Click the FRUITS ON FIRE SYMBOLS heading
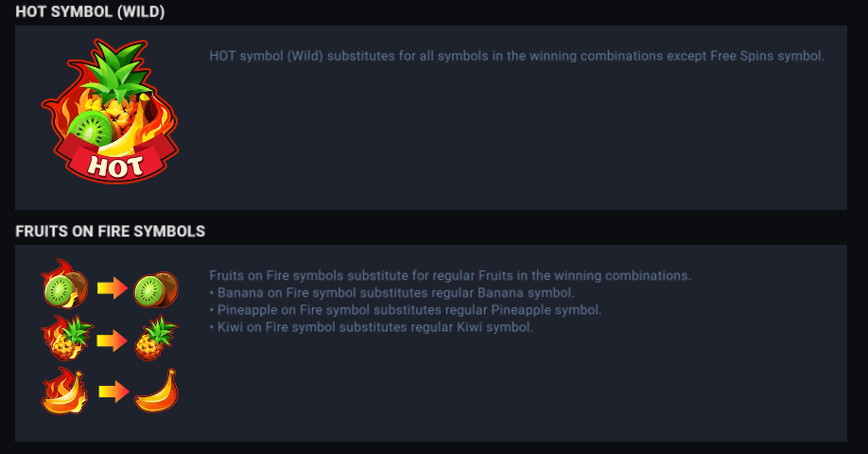This screenshot has width=868, height=454. [x=111, y=231]
